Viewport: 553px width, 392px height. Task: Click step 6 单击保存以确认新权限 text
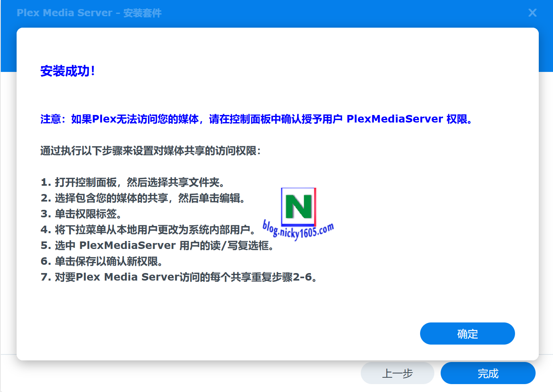pyautogui.click(x=102, y=261)
